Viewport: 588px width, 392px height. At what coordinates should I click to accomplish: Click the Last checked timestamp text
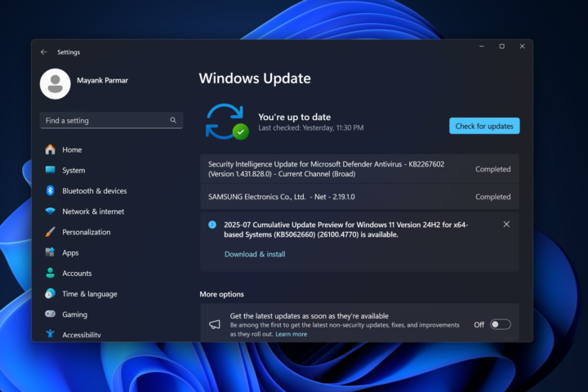pyautogui.click(x=311, y=128)
